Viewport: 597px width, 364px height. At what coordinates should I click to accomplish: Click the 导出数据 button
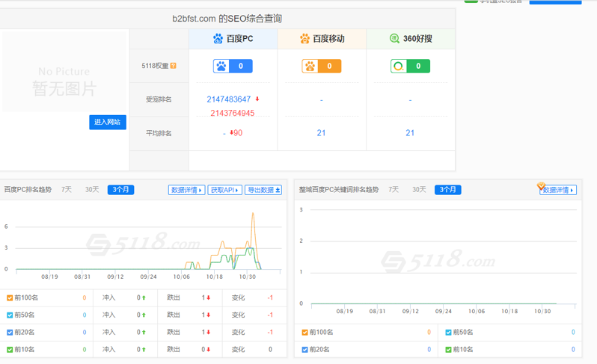coord(263,190)
